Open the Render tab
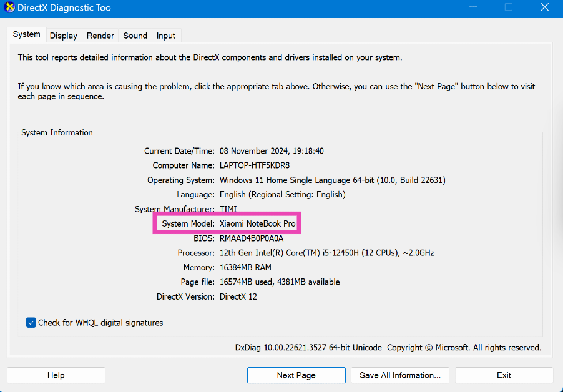 click(100, 36)
